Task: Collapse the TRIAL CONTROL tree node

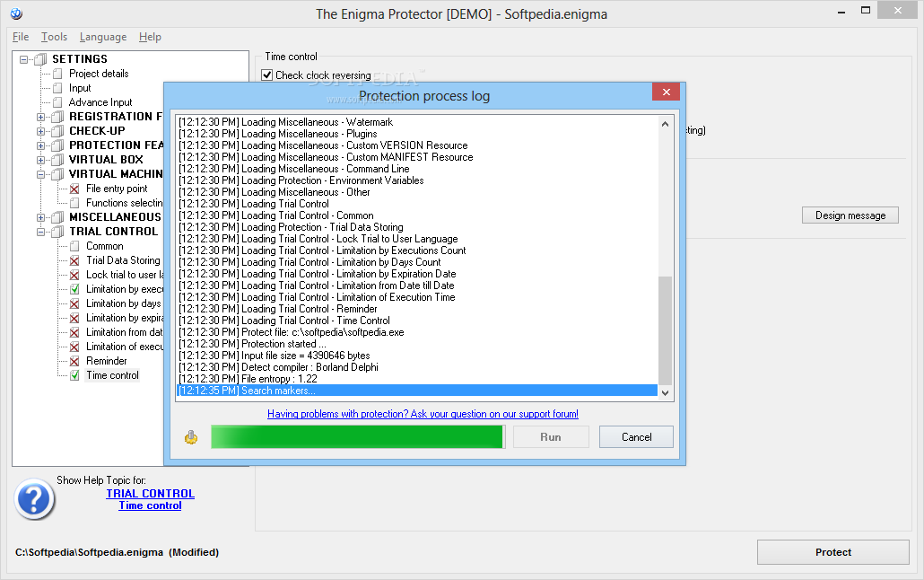Action: point(40,232)
